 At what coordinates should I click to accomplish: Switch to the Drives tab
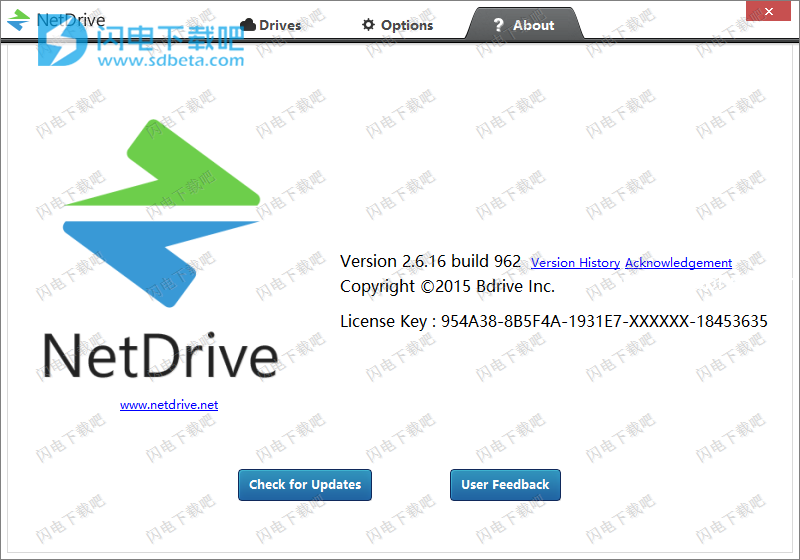(271, 24)
